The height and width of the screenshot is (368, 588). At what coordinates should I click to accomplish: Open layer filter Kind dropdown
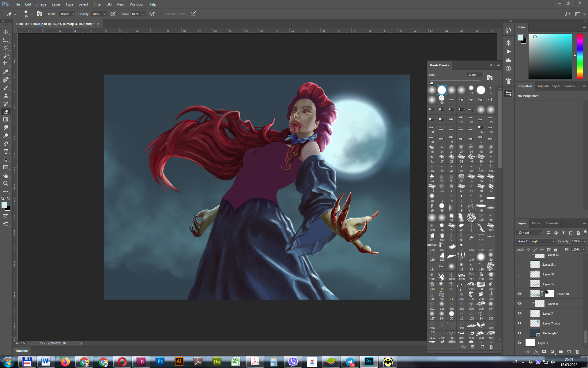coord(530,233)
